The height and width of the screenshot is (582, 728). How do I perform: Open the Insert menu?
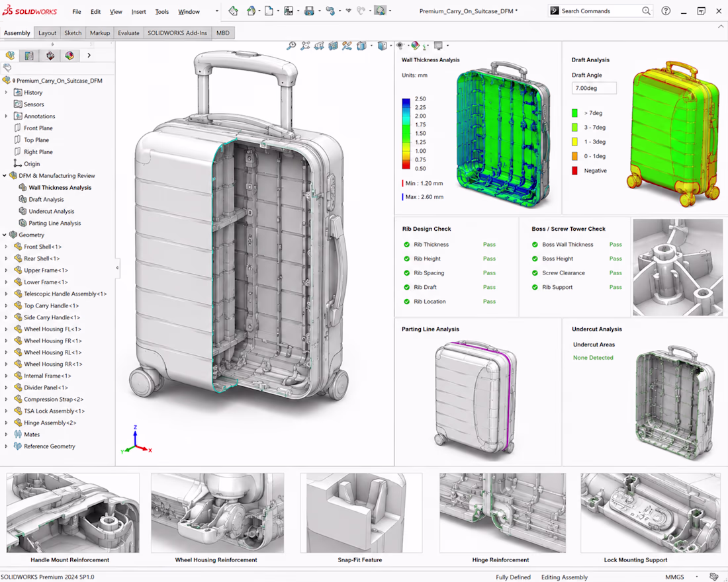pyautogui.click(x=138, y=12)
